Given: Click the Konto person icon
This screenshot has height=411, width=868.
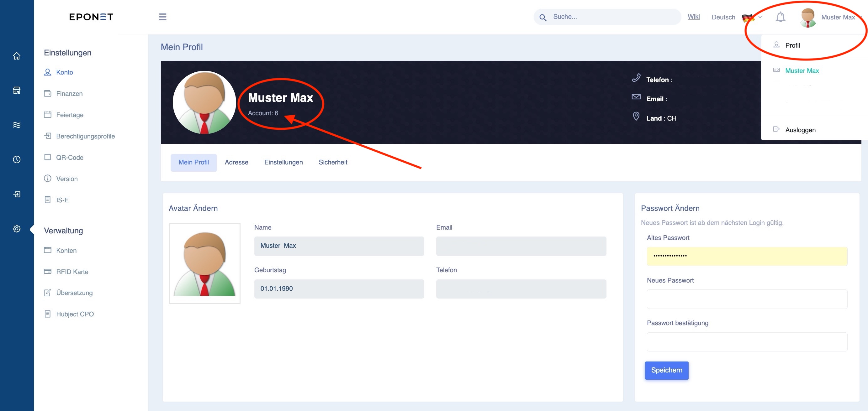Looking at the screenshot, I should (48, 72).
